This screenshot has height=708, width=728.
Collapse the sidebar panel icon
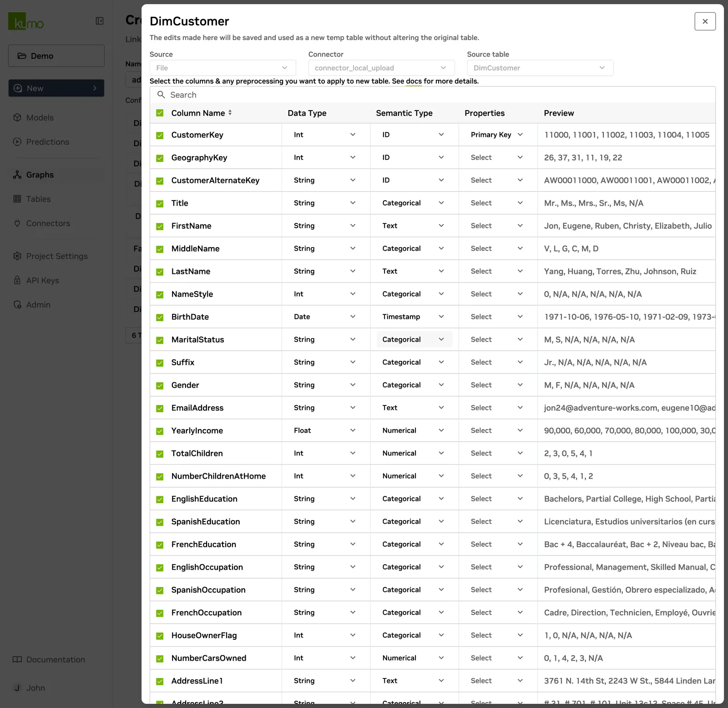100,21
